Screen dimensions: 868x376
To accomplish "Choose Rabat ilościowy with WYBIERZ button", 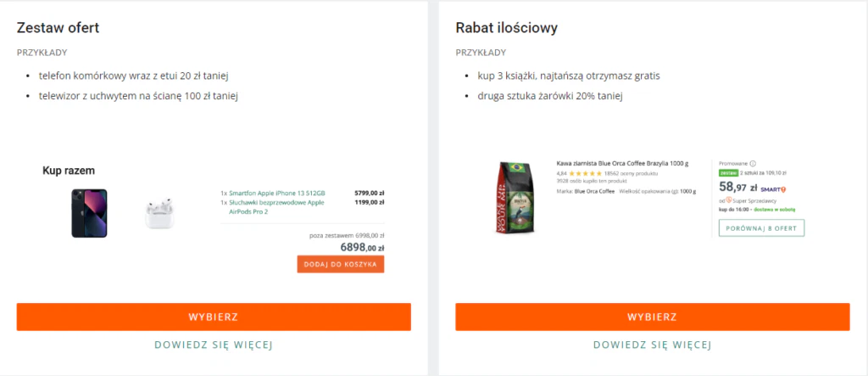I will (652, 317).
